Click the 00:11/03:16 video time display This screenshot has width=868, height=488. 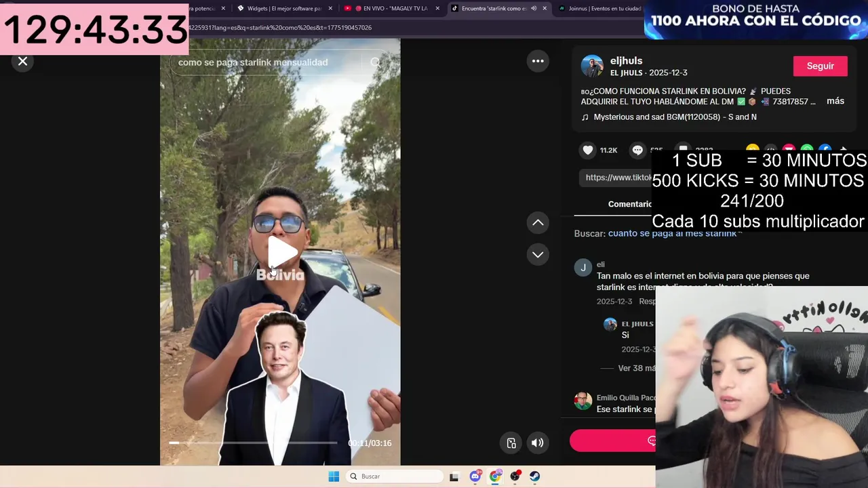point(370,443)
